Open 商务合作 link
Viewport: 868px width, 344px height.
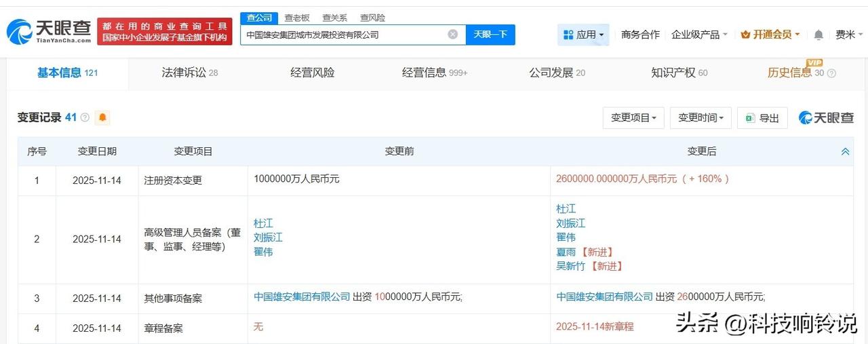(x=640, y=35)
